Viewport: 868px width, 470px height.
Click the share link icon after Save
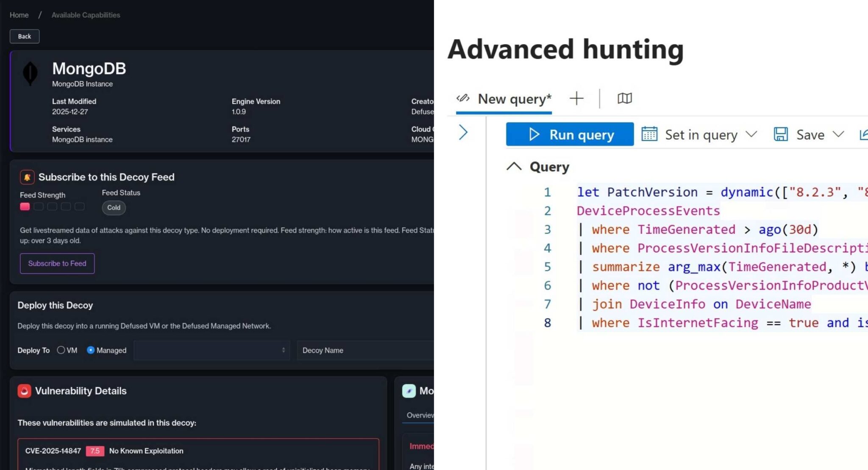pos(863,135)
